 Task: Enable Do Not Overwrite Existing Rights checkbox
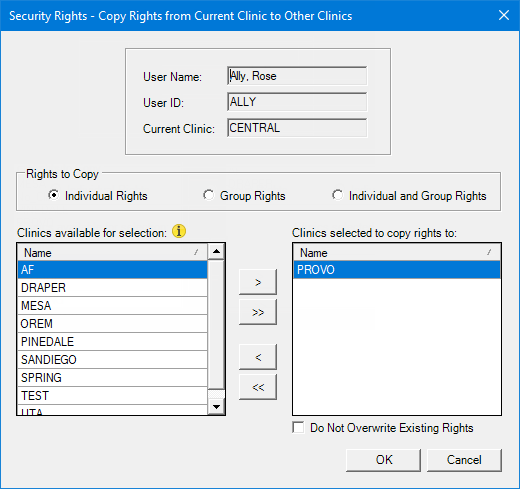tap(298, 427)
